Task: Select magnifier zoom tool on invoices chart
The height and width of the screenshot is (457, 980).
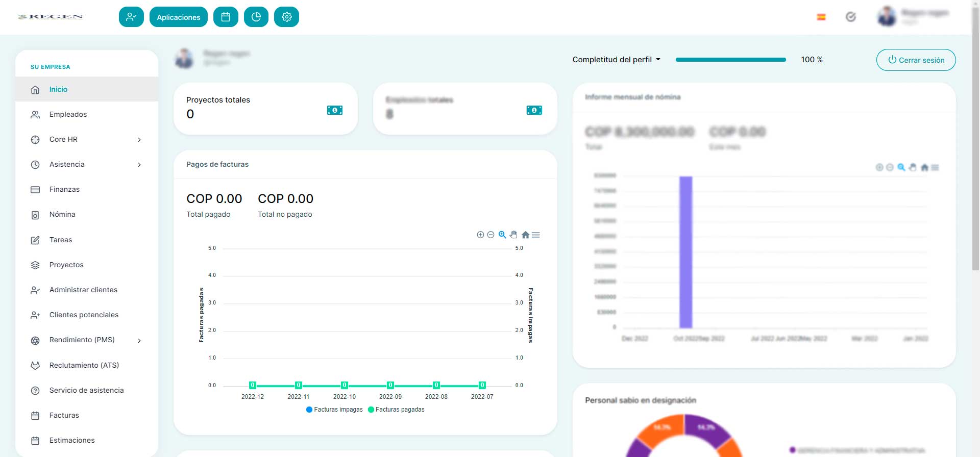Action: (x=502, y=235)
